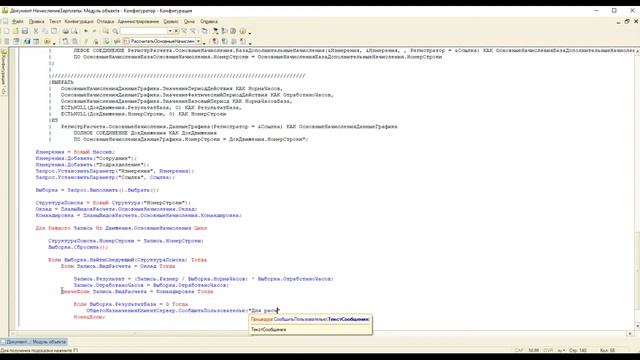
Task: Click the Copy toolbar icon
Action: [x=45, y=31]
